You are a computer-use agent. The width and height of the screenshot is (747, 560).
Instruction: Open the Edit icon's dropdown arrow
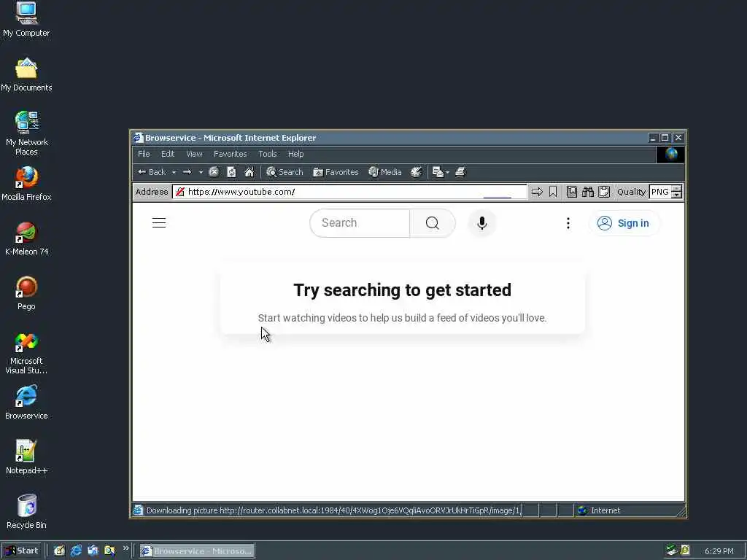click(447, 172)
